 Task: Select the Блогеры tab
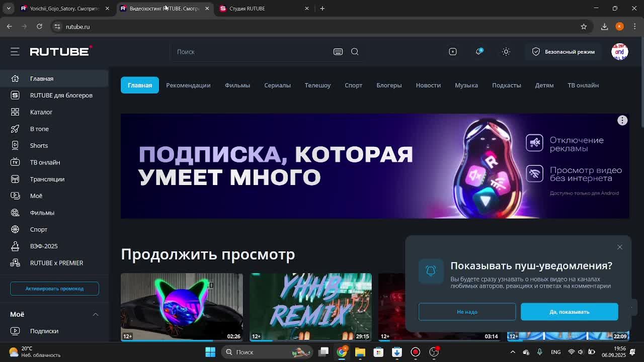click(x=389, y=85)
